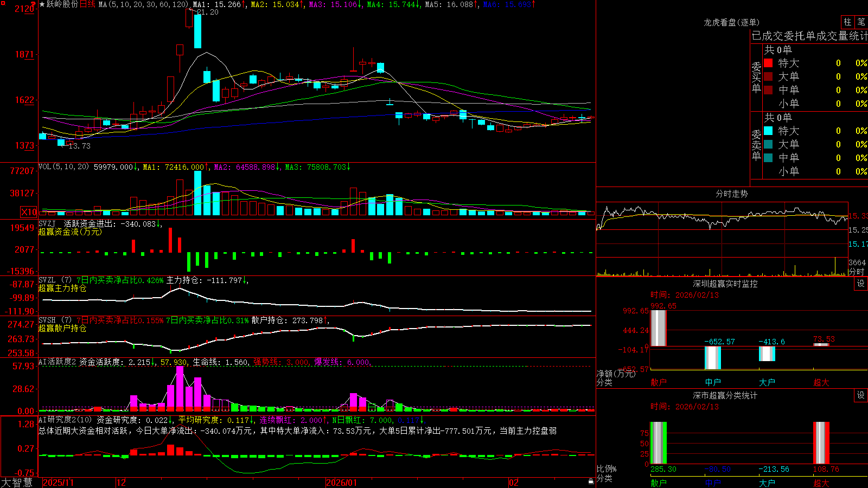Click the AI研究度2(10) indicator label
868x488 pixels.
65,420
